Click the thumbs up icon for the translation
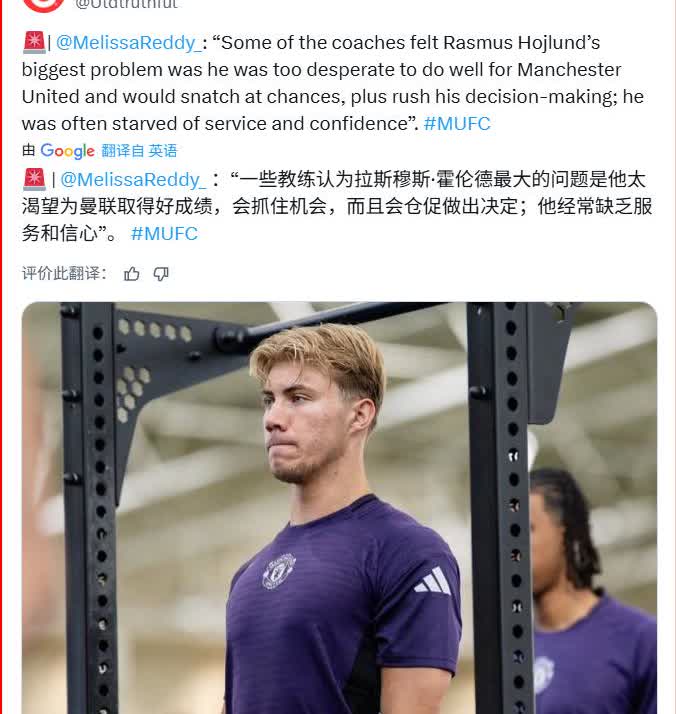The height and width of the screenshot is (714, 676). point(132,274)
